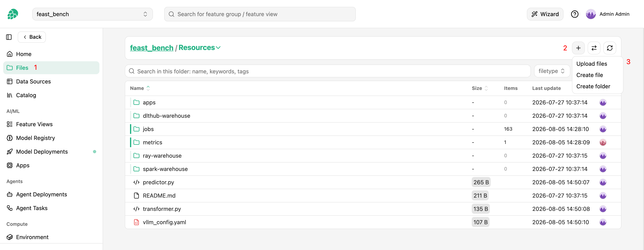
Task: Open the predictor.py file
Action: click(158, 182)
